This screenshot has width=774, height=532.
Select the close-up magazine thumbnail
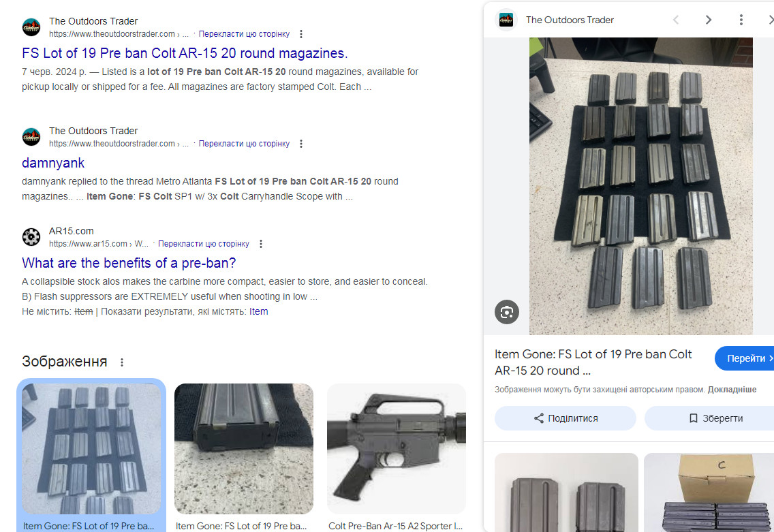coord(244,449)
